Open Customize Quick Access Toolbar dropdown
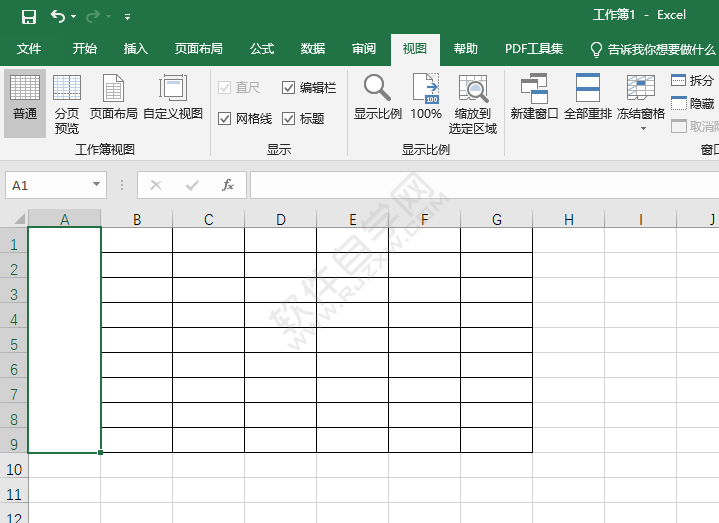 pyautogui.click(x=127, y=17)
